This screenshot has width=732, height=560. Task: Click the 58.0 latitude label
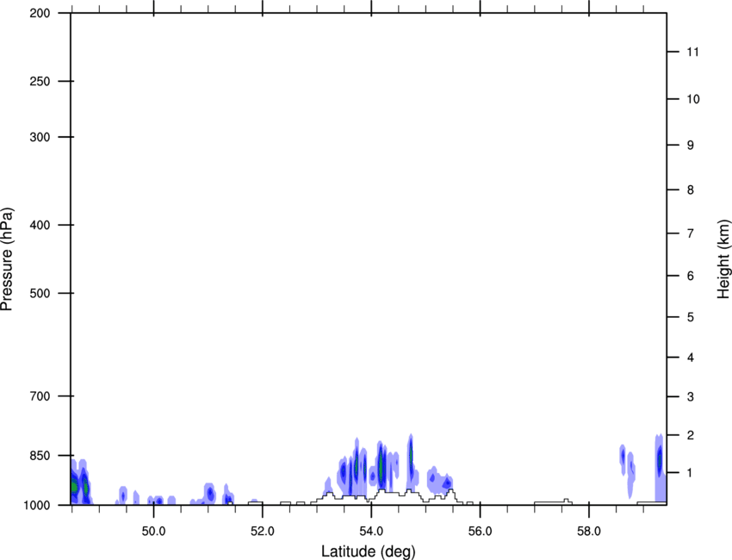point(589,532)
